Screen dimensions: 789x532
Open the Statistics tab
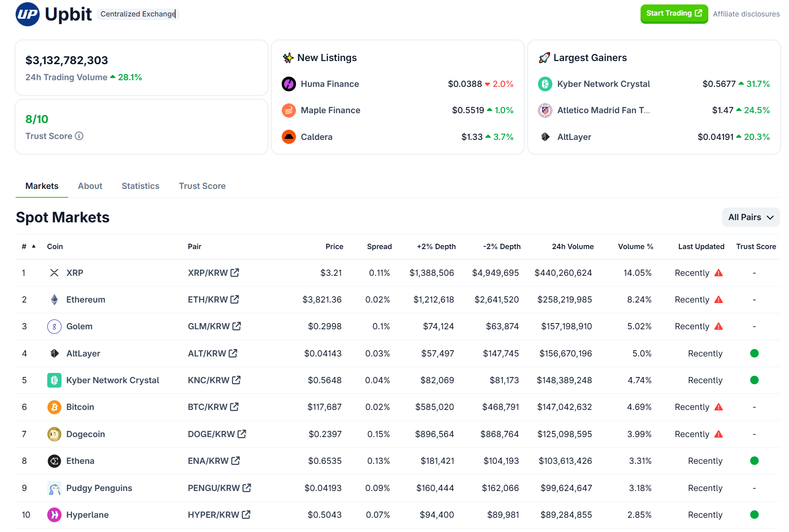click(x=140, y=186)
